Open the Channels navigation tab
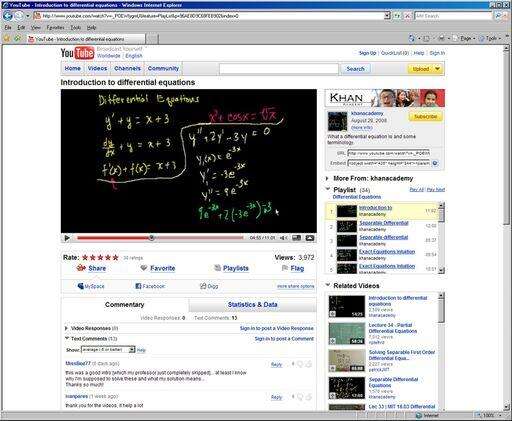This screenshot has height=421, width=512. tap(127, 68)
